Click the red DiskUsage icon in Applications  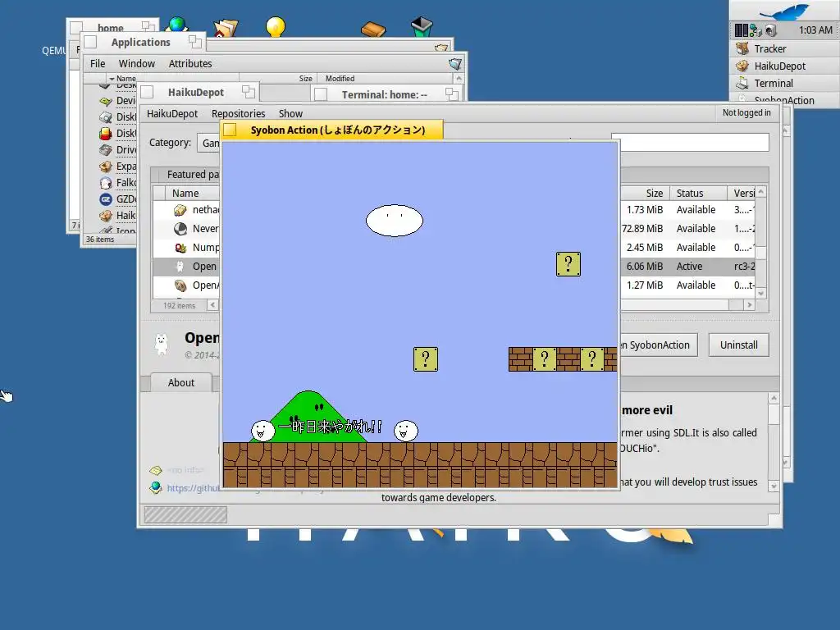[x=106, y=134]
